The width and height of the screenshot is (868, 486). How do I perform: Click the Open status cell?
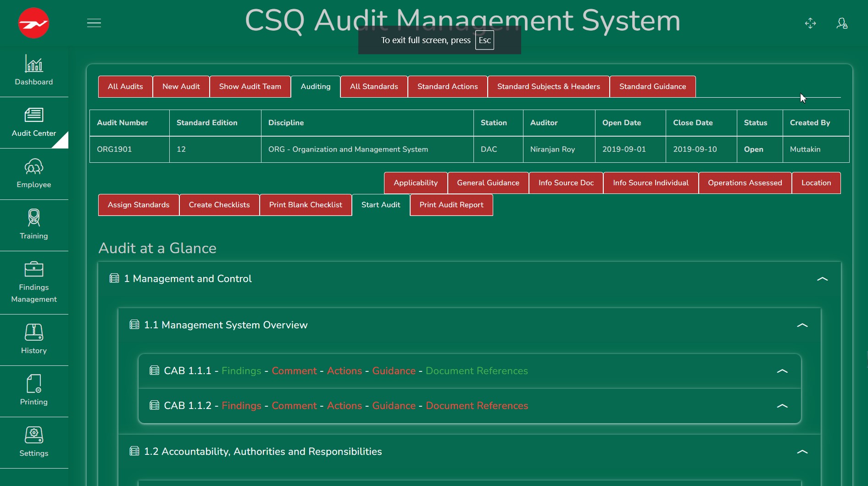tap(760, 149)
